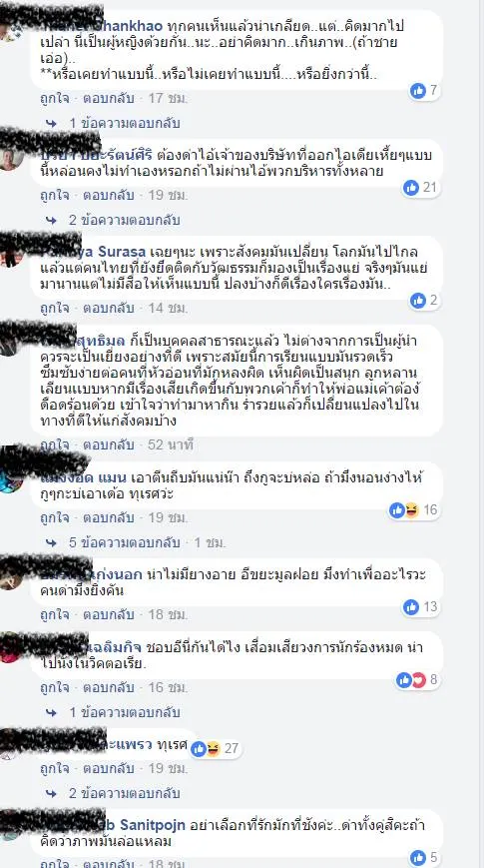
Task: Click ตอบกลับ on the 17 ชม. comment
Action: pyautogui.click(x=109, y=99)
